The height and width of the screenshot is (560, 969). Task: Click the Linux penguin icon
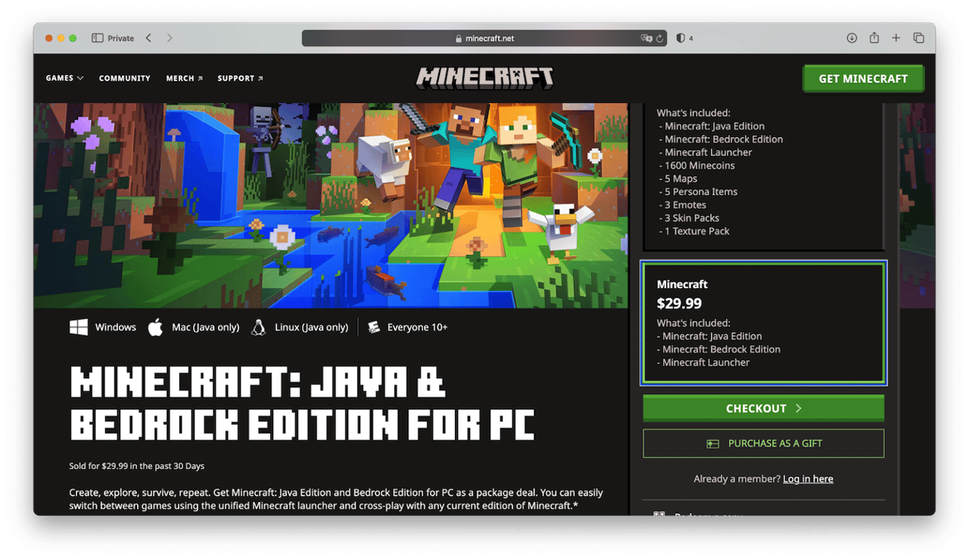[x=258, y=327]
